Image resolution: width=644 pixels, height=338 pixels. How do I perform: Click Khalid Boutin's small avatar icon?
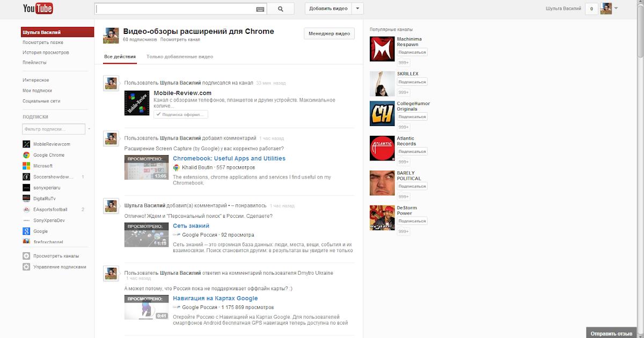tap(176, 167)
